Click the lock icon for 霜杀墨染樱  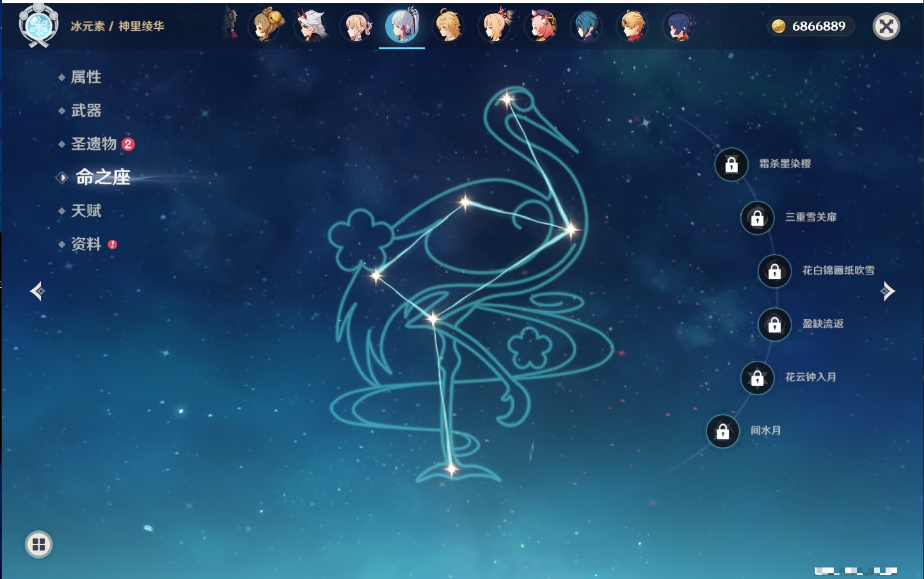pyautogui.click(x=731, y=164)
